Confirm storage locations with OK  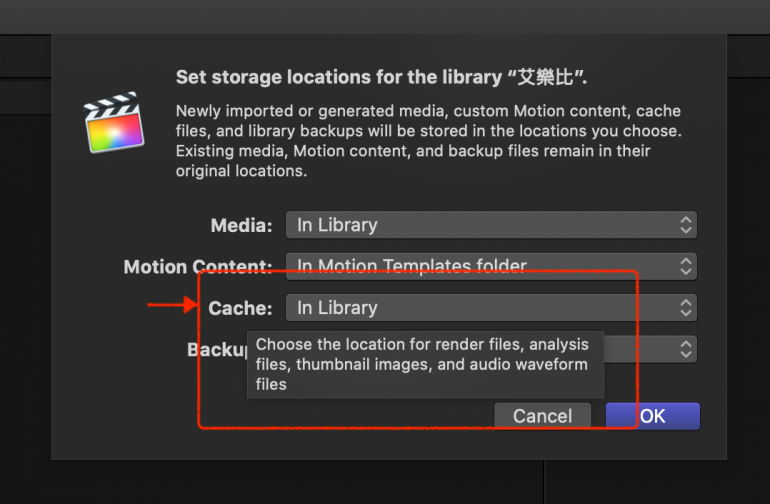pyautogui.click(x=652, y=416)
